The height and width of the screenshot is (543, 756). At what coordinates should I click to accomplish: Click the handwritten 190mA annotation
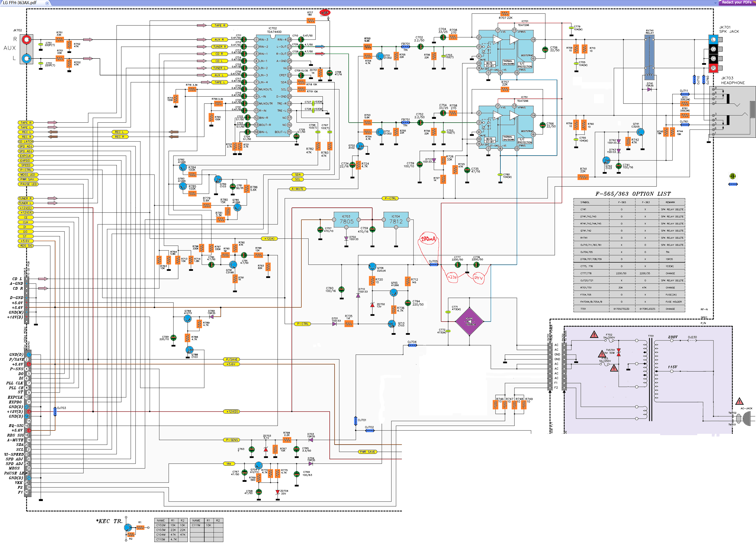click(x=428, y=239)
